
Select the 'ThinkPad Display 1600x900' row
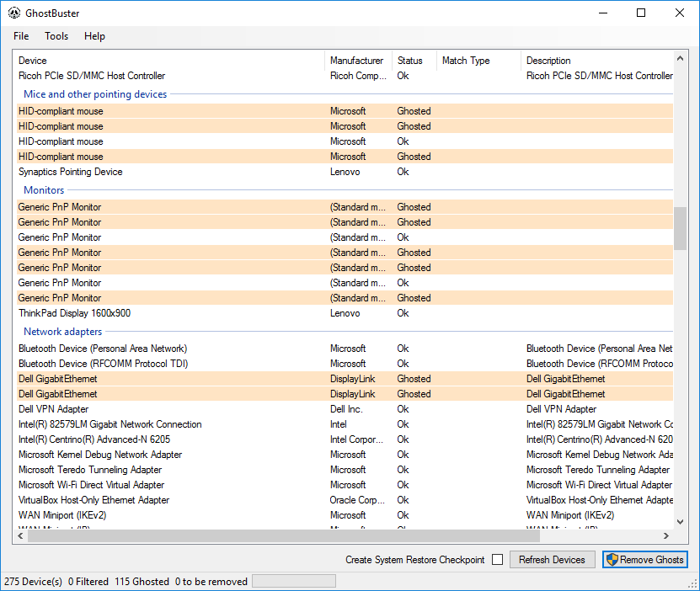click(345, 313)
